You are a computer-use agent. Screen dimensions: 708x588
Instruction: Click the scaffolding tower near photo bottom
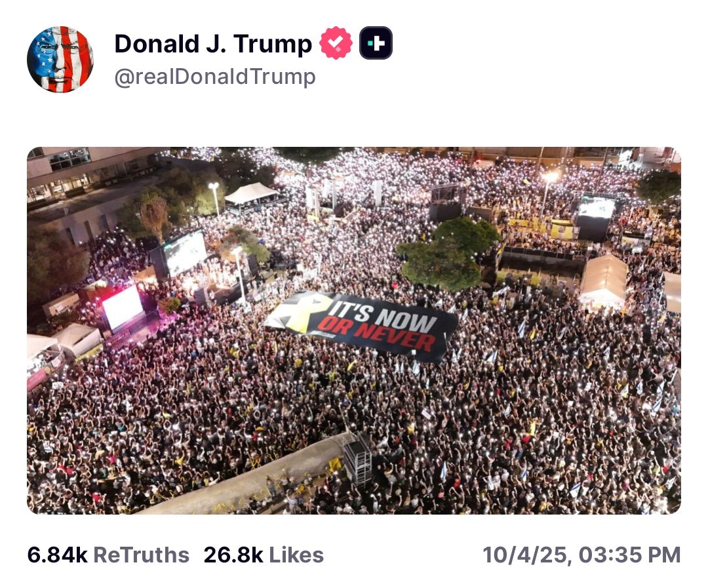(359, 461)
